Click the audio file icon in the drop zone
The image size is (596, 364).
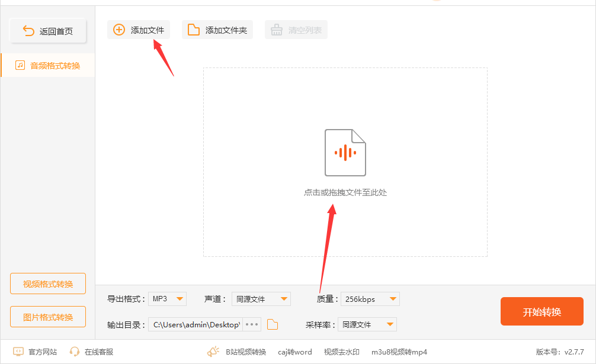pyautogui.click(x=345, y=153)
